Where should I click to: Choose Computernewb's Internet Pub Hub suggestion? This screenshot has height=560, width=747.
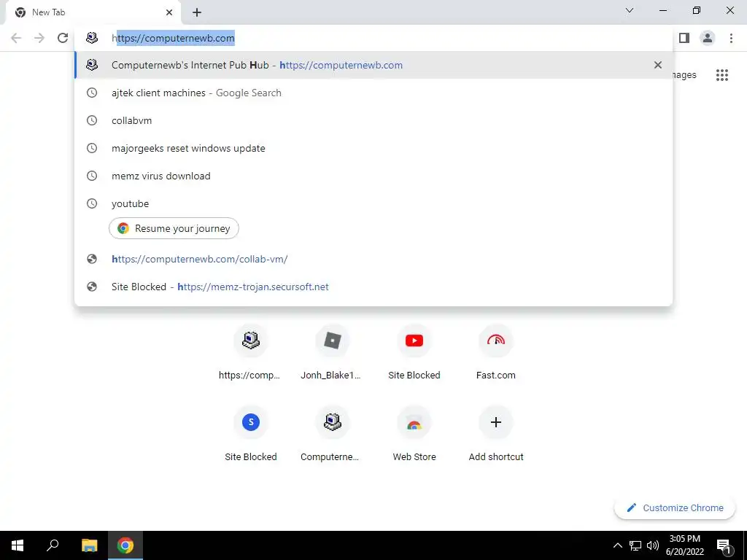pyautogui.click(x=373, y=65)
